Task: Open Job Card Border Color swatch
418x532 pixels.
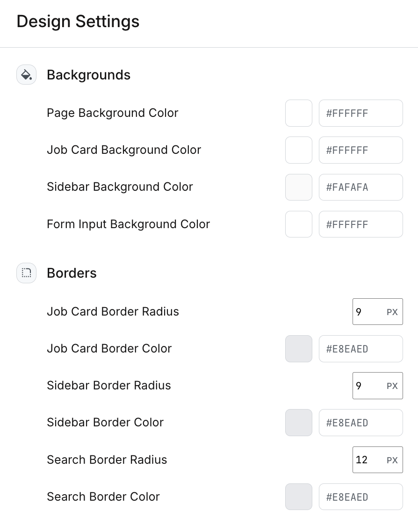Action: click(299, 349)
